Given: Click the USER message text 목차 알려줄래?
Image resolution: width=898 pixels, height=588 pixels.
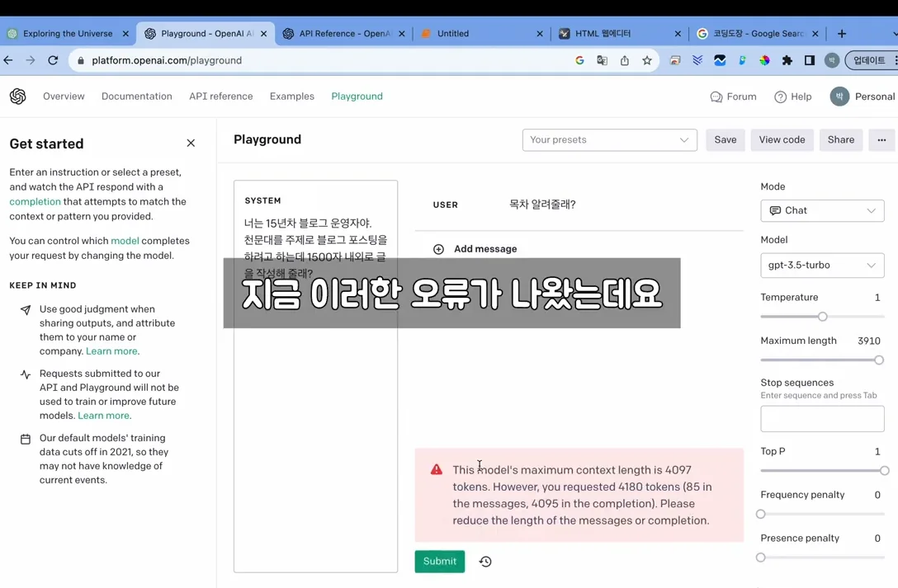Looking at the screenshot, I should point(542,205).
